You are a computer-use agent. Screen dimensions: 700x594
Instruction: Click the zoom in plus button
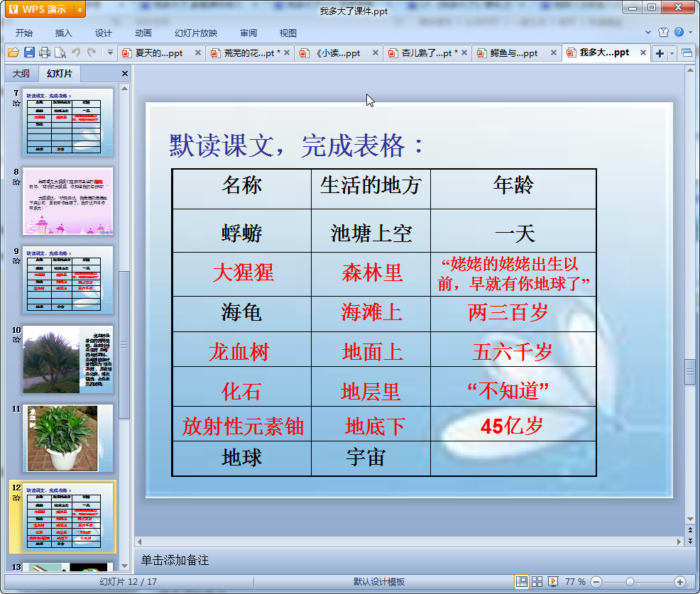(679, 582)
